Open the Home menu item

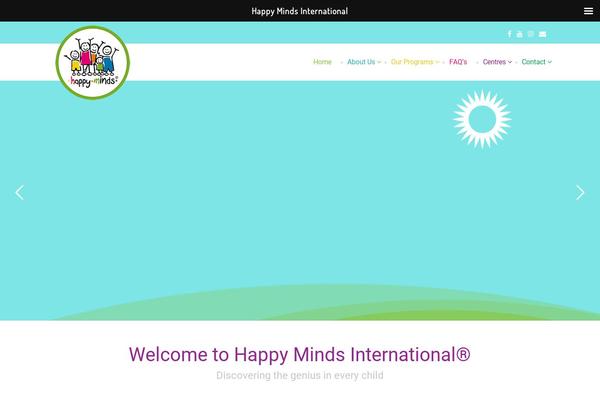(x=322, y=62)
